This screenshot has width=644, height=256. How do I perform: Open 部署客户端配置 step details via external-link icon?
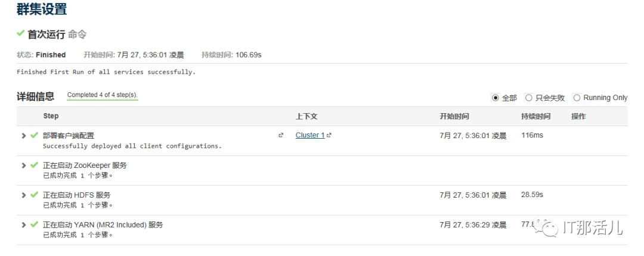[281, 135]
